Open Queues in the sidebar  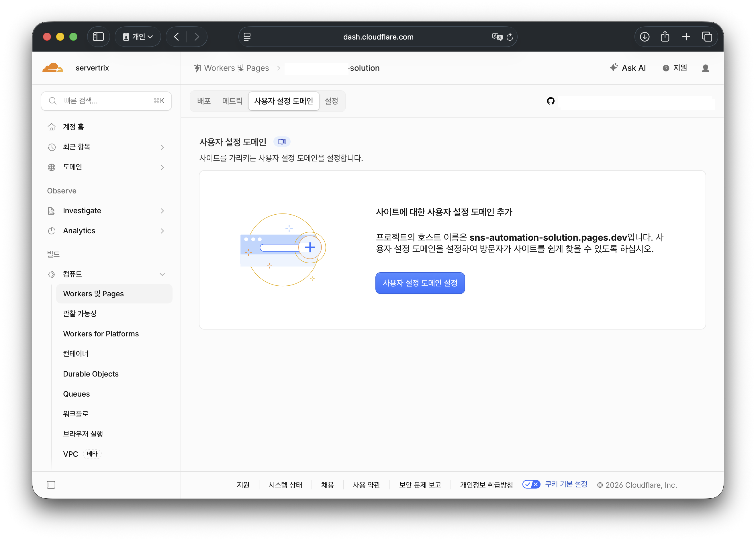(114, 394)
